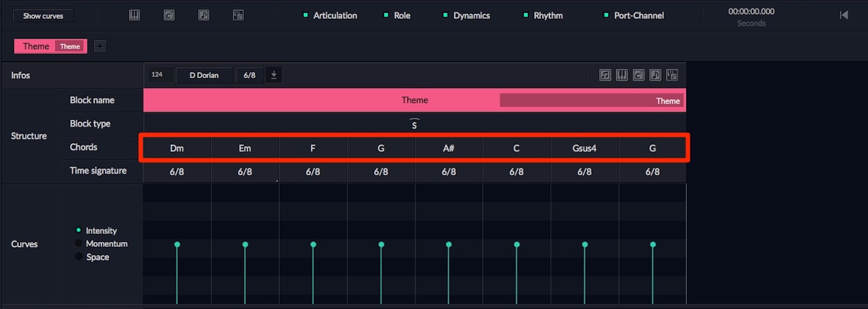868x309 pixels.
Task: Open the 6/8 time signature selector in Infos
Action: (249, 75)
